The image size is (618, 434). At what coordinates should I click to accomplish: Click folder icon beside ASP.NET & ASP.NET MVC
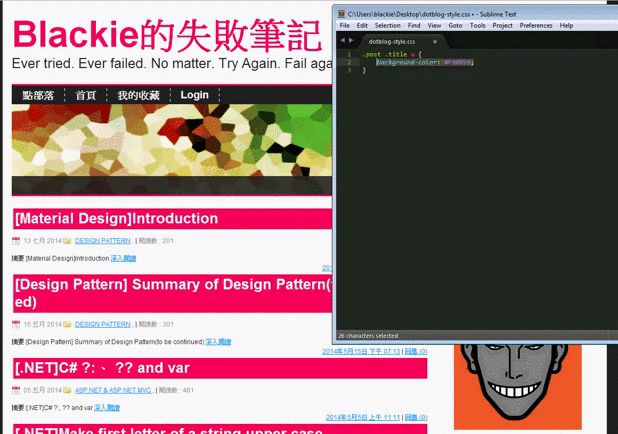click(x=67, y=390)
